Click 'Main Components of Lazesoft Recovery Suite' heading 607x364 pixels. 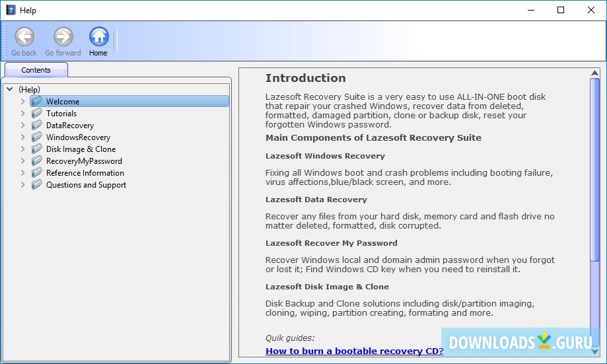pyautogui.click(x=374, y=138)
